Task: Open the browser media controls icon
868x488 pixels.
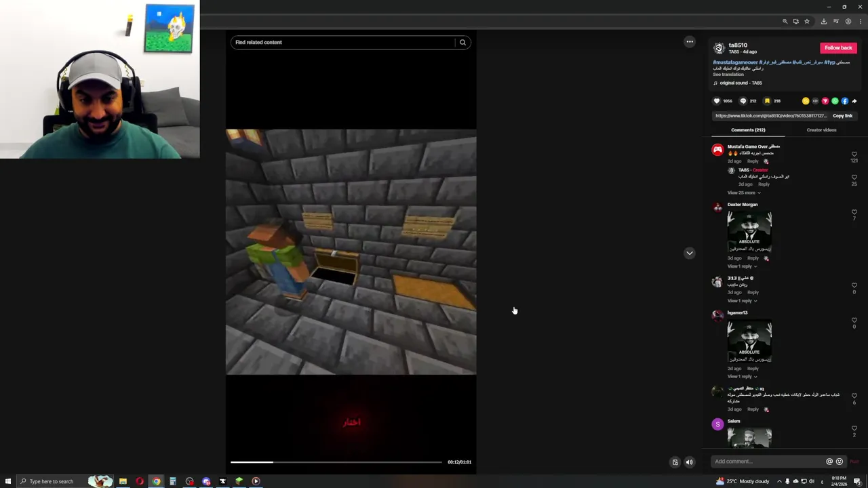Action: click(x=836, y=22)
